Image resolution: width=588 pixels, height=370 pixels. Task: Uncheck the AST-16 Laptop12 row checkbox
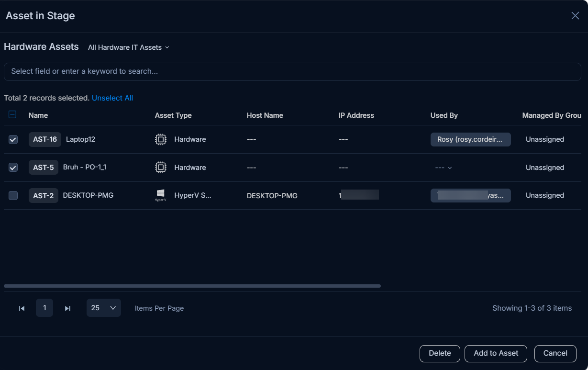coord(13,139)
